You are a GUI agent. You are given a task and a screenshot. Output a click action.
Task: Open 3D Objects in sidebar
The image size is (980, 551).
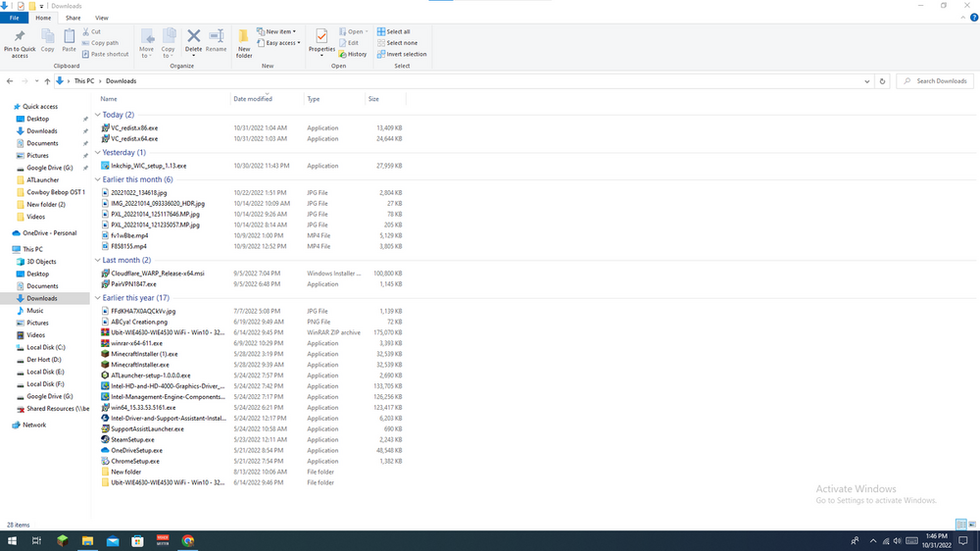41,262
